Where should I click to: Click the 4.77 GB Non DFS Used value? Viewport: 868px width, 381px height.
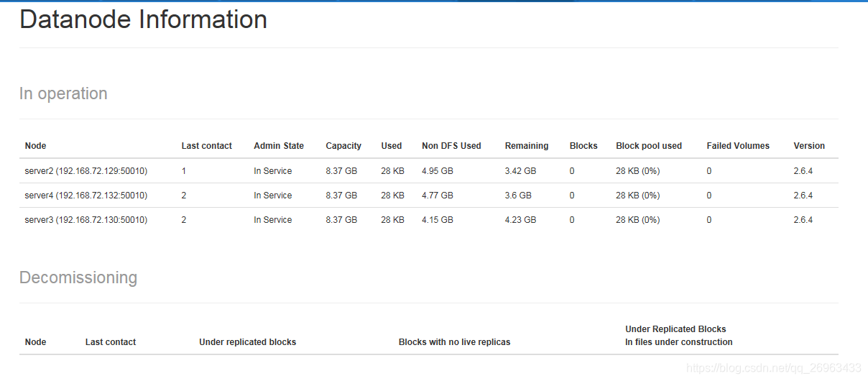pos(438,196)
